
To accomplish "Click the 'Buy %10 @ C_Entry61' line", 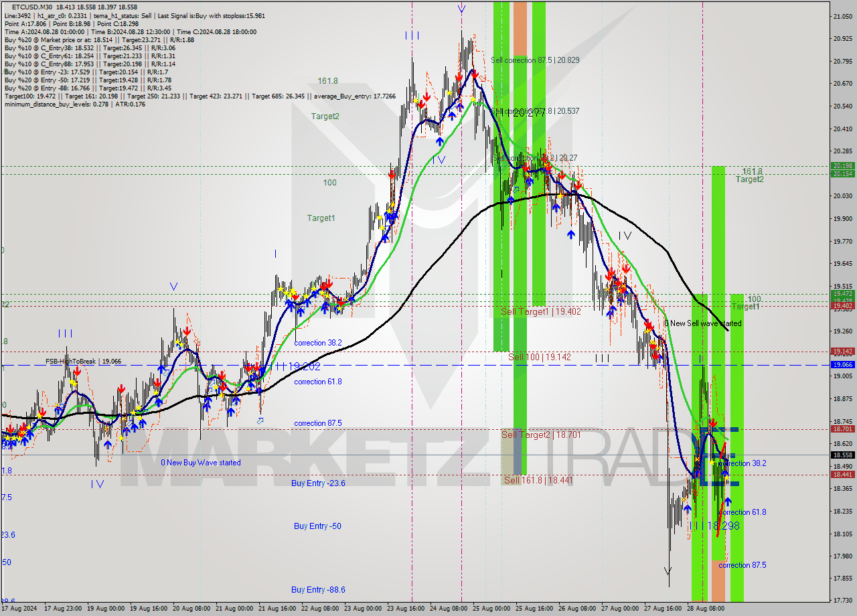I will (x=90, y=56).
